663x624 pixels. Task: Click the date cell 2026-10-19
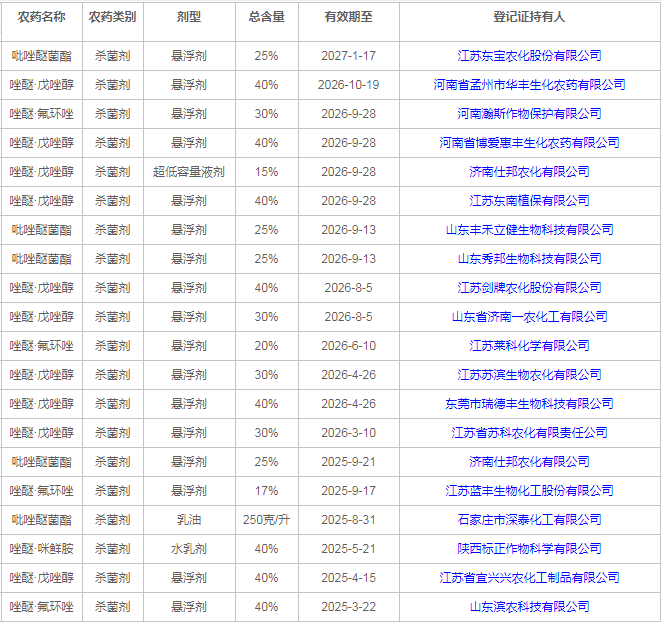click(x=348, y=85)
